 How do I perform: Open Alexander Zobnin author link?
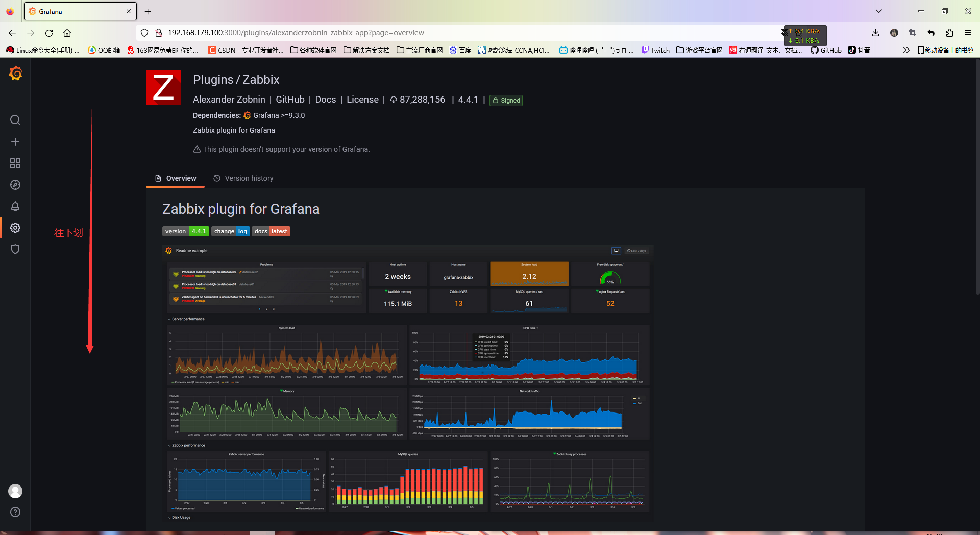pyautogui.click(x=229, y=100)
